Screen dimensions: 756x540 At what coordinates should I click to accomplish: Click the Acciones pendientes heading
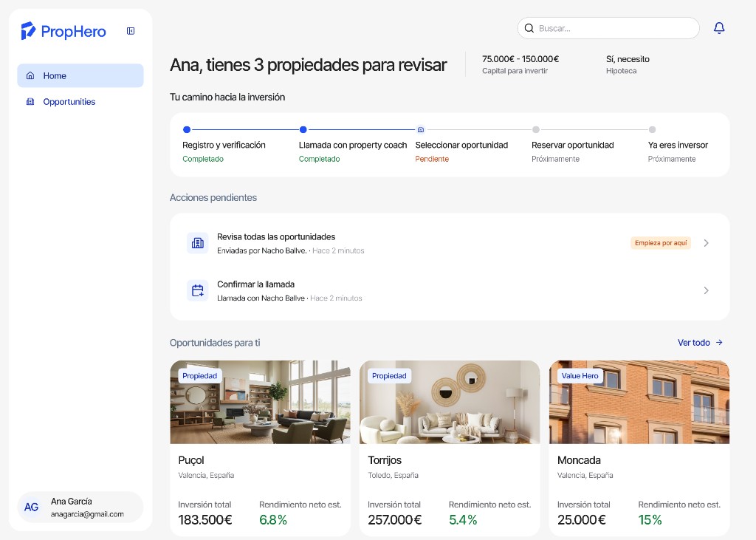(x=213, y=197)
